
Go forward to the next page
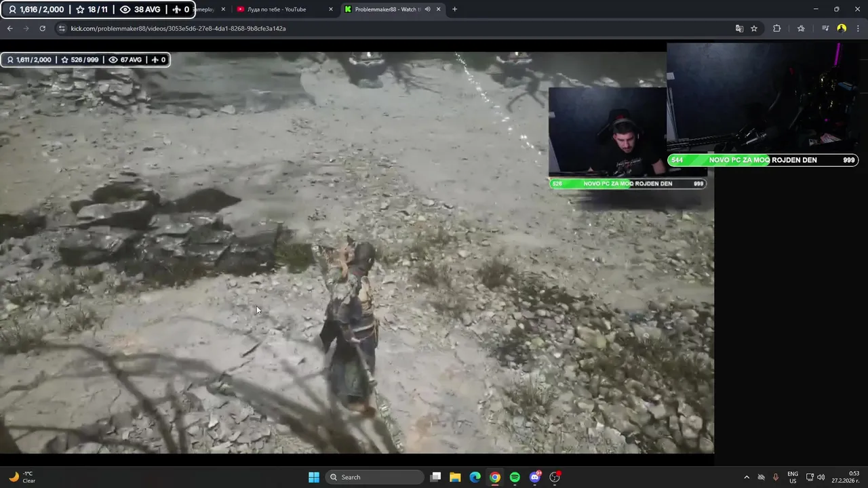pos(26,28)
